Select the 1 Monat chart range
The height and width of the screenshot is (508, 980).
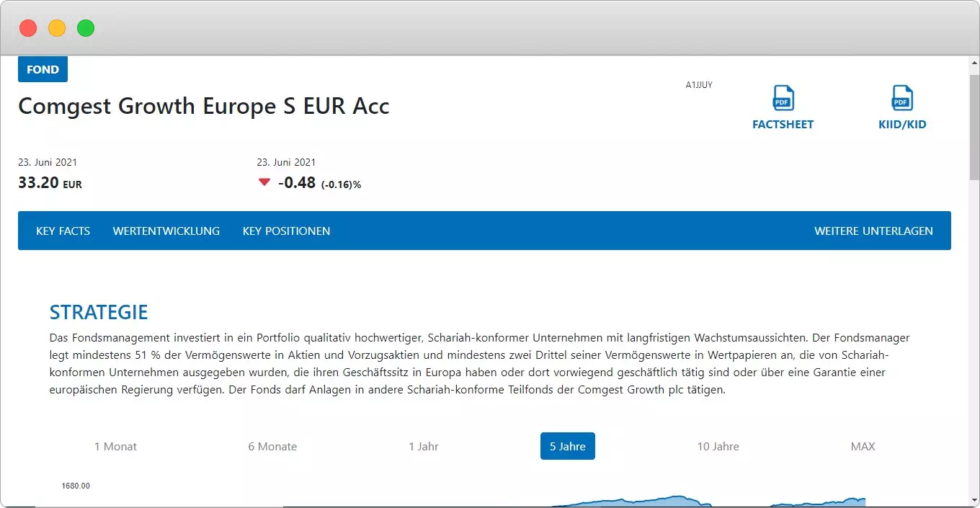point(115,447)
